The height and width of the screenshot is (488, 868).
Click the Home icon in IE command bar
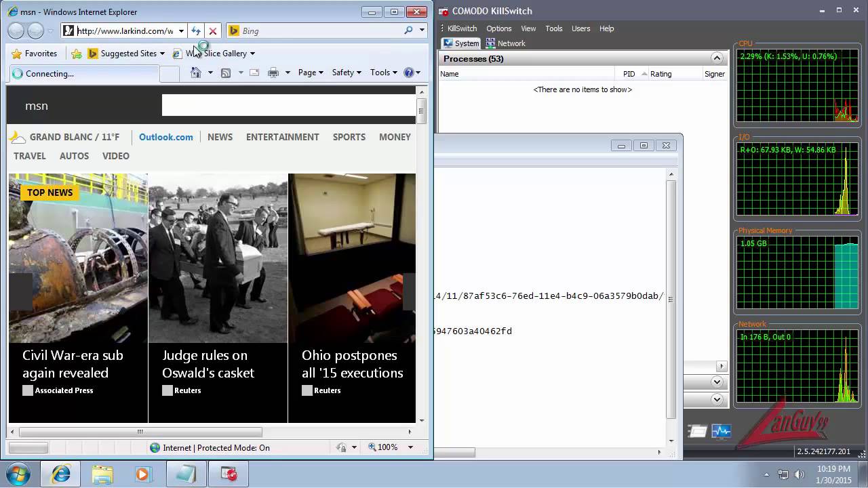click(x=196, y=73)
